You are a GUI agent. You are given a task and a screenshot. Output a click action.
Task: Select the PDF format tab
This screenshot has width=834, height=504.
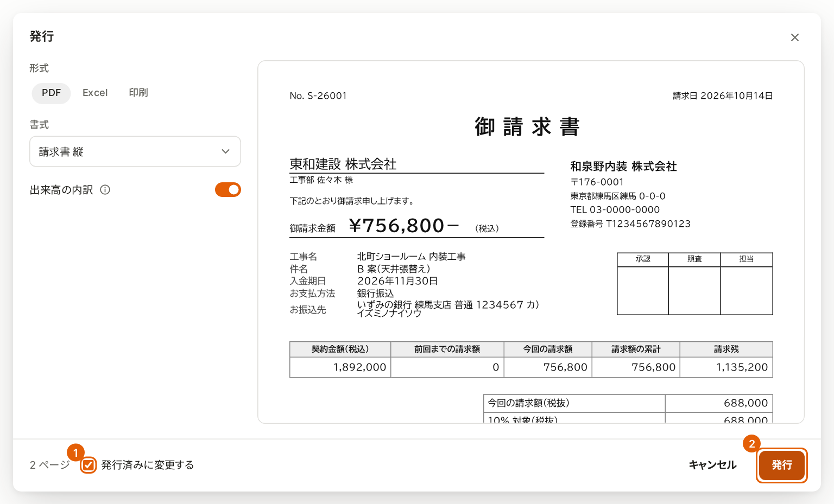(52, 93)
